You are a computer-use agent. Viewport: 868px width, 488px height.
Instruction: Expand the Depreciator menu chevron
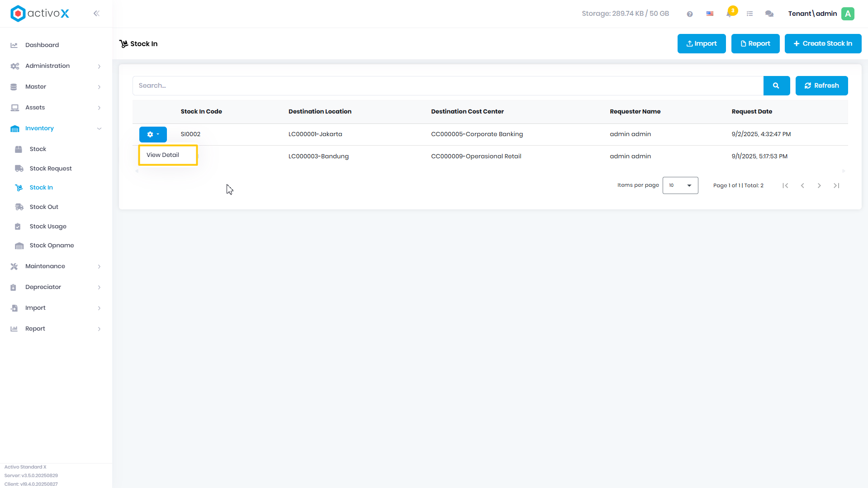pyautogui.click(x=99, y=287)
